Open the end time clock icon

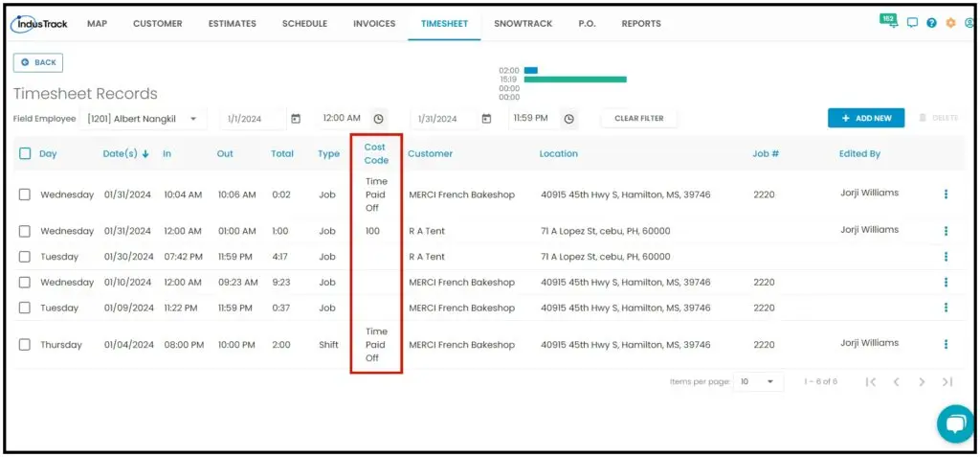568,118
